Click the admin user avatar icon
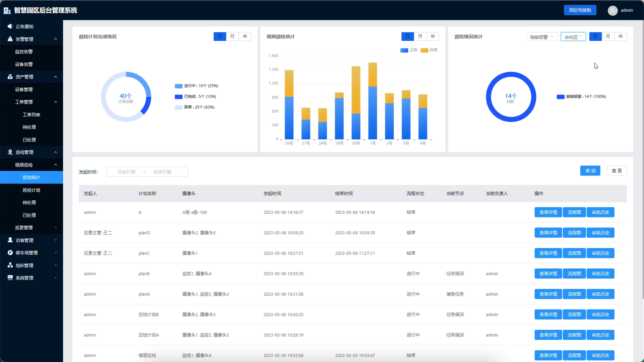The image size is (644, 362). [x=612, y=11]
